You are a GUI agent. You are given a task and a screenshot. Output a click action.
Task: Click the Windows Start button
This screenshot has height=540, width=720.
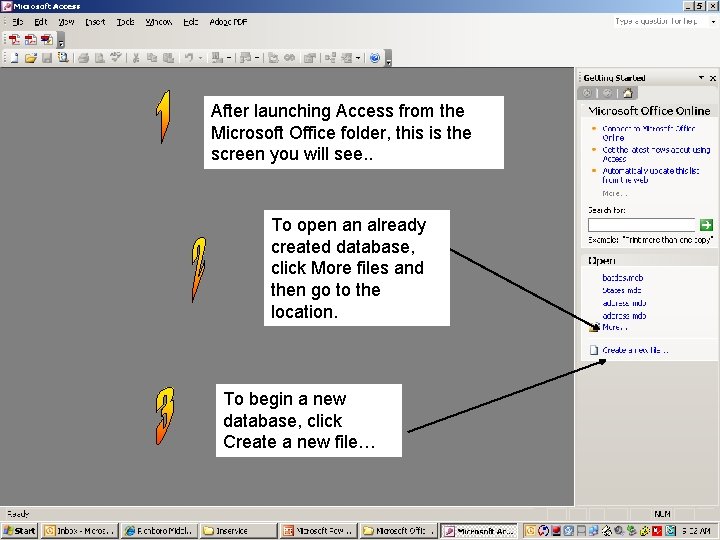pyautogui.click(x=19, y=531)
